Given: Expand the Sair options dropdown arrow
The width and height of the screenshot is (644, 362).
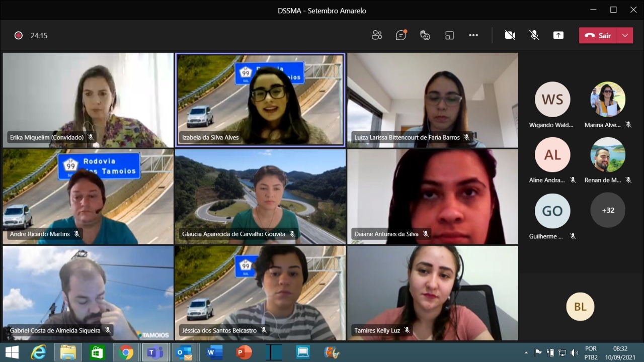Looking at the screenshot, I should [625, 35].
